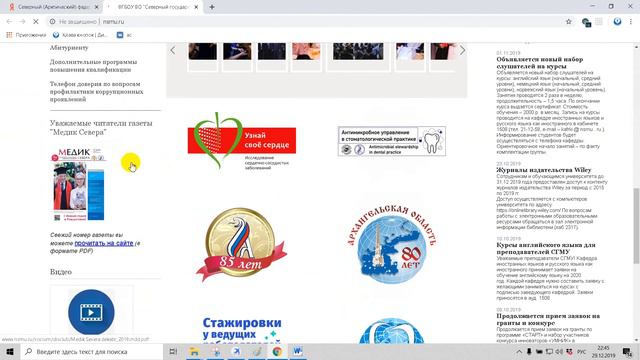Click the прочитать на сайте link
Viewport: 640px width, 360px height.
pos(104,243)
